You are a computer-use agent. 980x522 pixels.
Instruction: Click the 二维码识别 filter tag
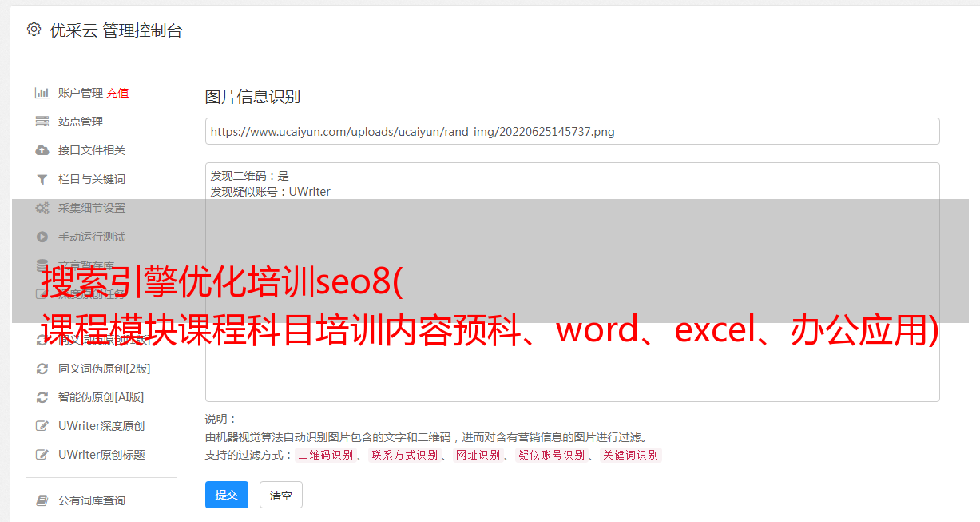(325, 455)
